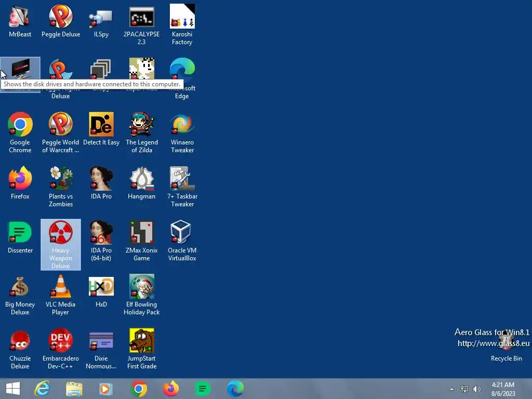
Task: Open Dissenter from the taskbar
Action: [x=203, y=389]
